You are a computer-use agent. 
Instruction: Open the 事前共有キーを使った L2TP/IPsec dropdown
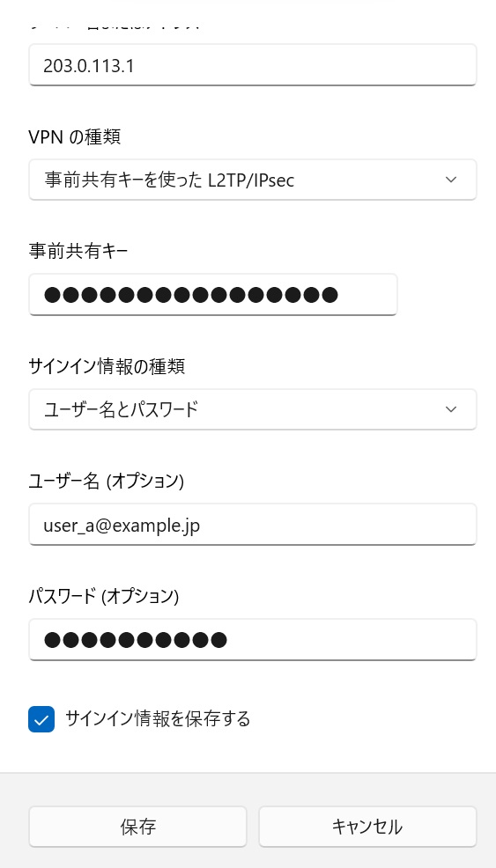(253, 180)
